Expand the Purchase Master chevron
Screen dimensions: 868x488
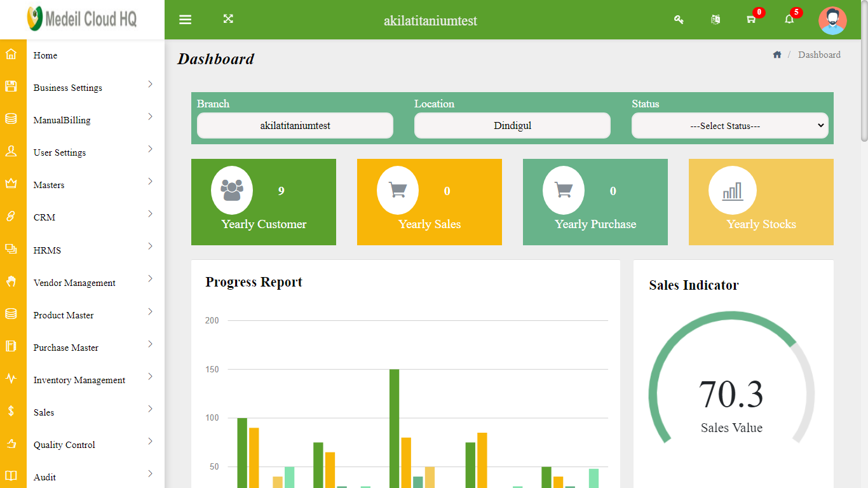[x=150, y=344]
